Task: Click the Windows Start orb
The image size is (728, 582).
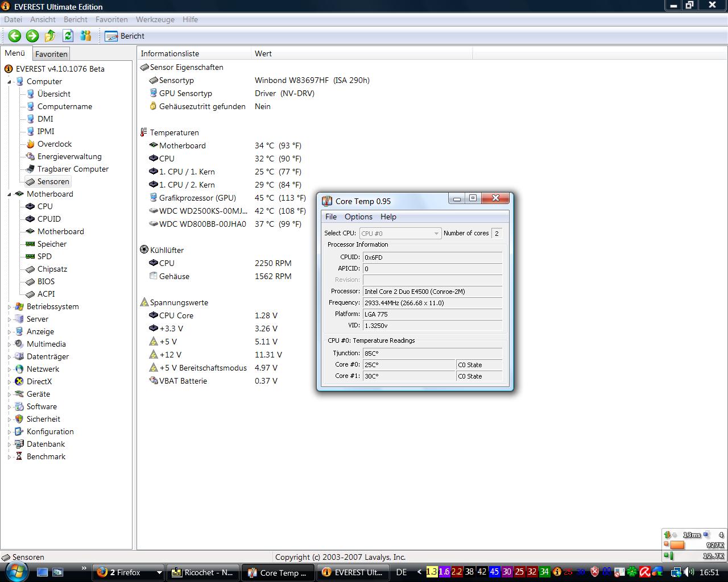Action: [x=15, y=572]
